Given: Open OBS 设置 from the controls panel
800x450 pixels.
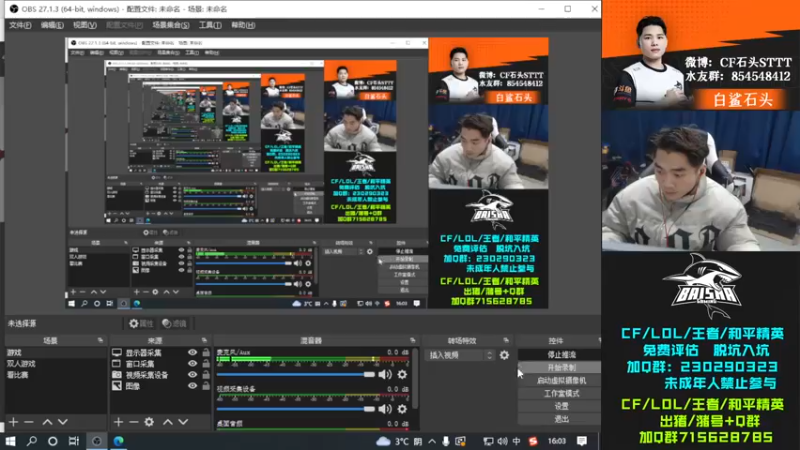Looking at the screenshot, I should (561, 406).
